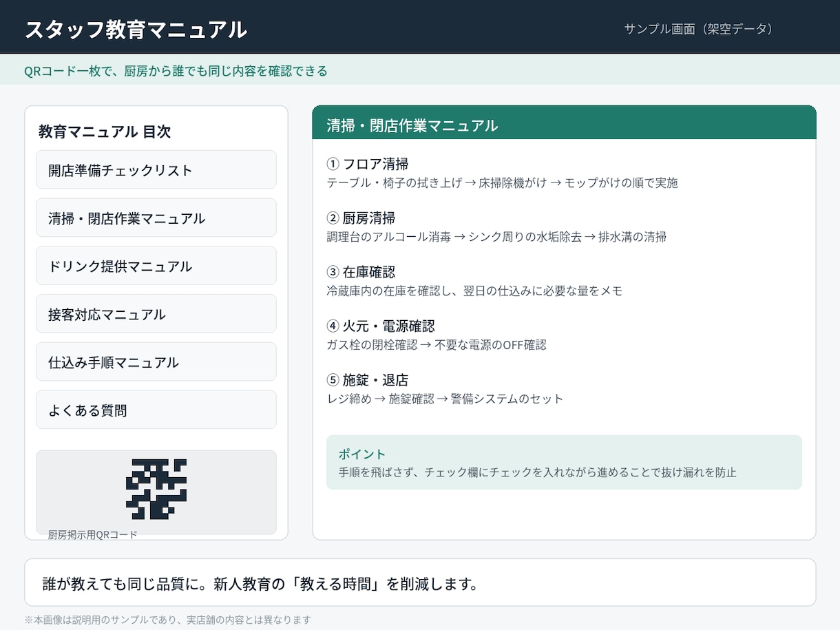Click the 調理台のアルコール消毒 description line

click(496, 237)
